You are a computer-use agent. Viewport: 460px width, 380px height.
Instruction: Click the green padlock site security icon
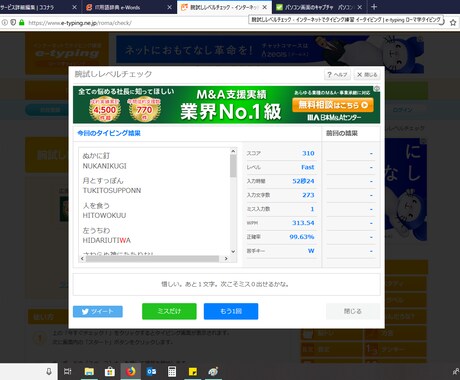pos(22,23)
